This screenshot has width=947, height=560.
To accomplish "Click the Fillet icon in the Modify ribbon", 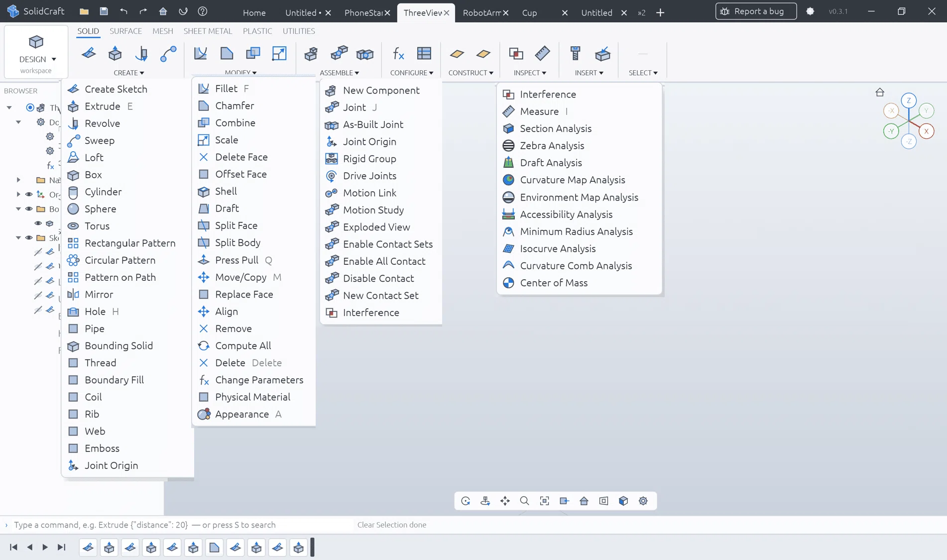I will pyautogui.click(x=200, y=53).
